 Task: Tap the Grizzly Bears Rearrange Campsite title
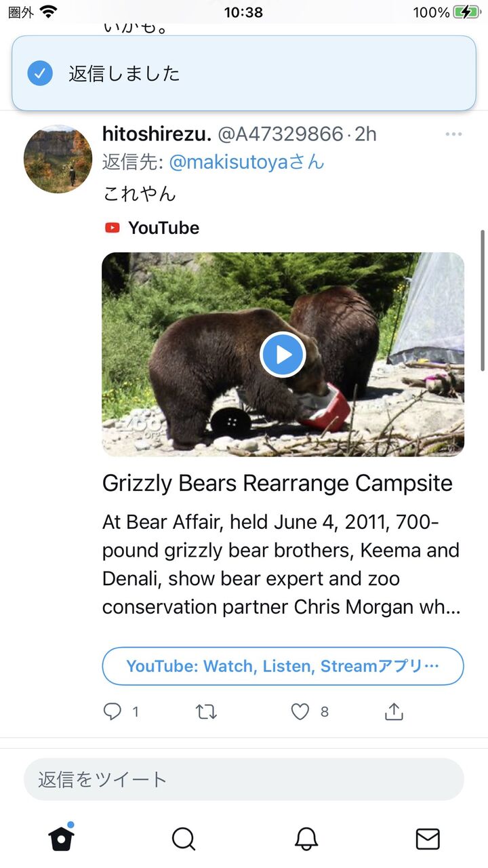277,484
